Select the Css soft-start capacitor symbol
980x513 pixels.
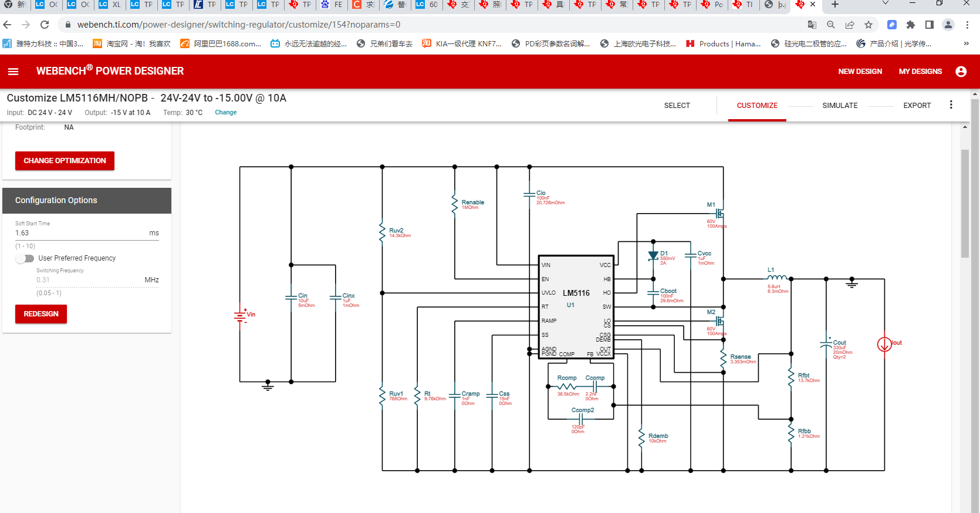coord(492,396)
